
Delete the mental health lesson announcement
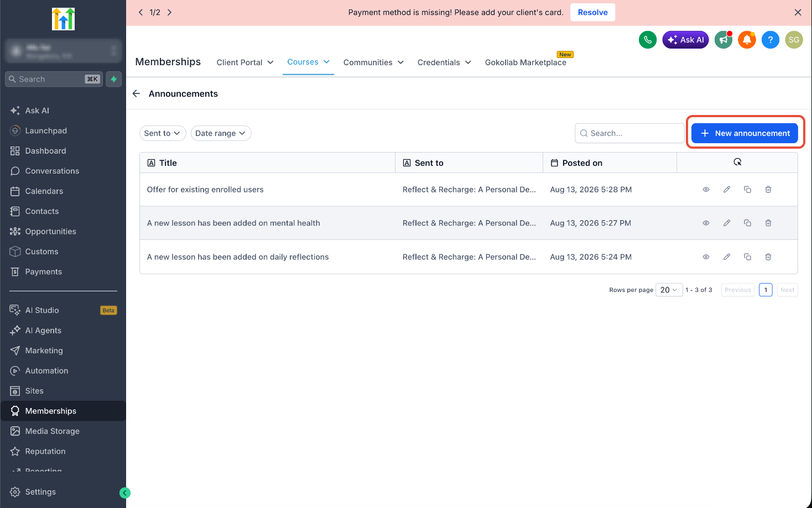click(x=768, y=223)
